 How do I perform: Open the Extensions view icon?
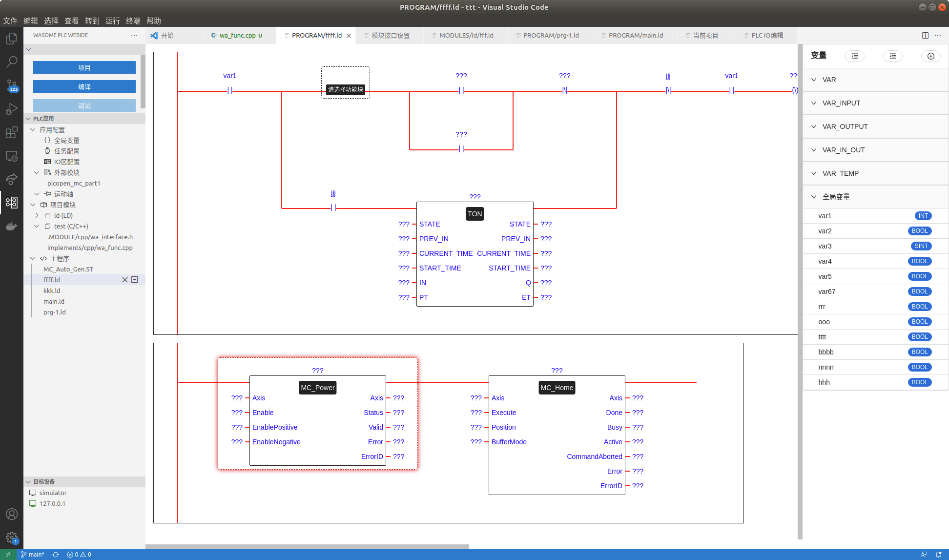point(11,132)
